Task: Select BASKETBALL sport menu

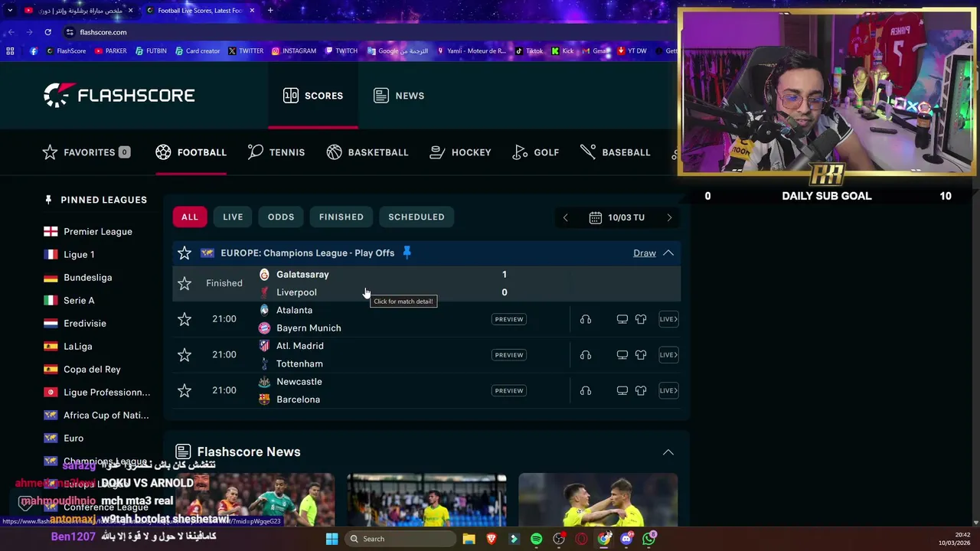Action: [367, 152]
